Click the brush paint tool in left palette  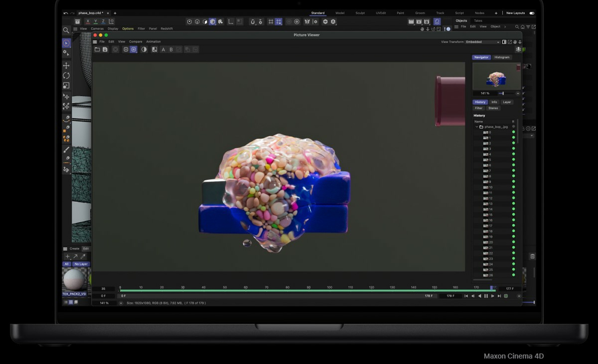(x=66, y=150)
